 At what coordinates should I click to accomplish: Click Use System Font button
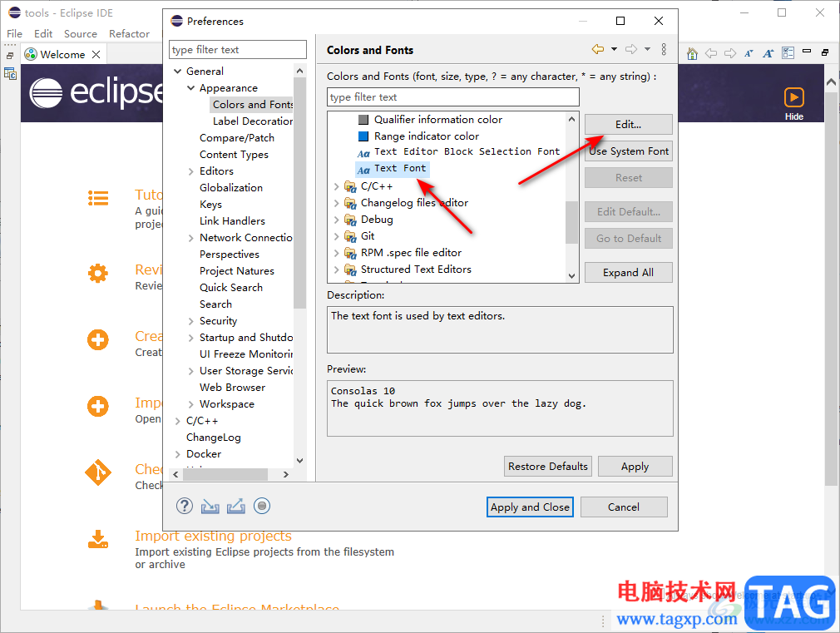pyautogui.click(x=629, y=151)
